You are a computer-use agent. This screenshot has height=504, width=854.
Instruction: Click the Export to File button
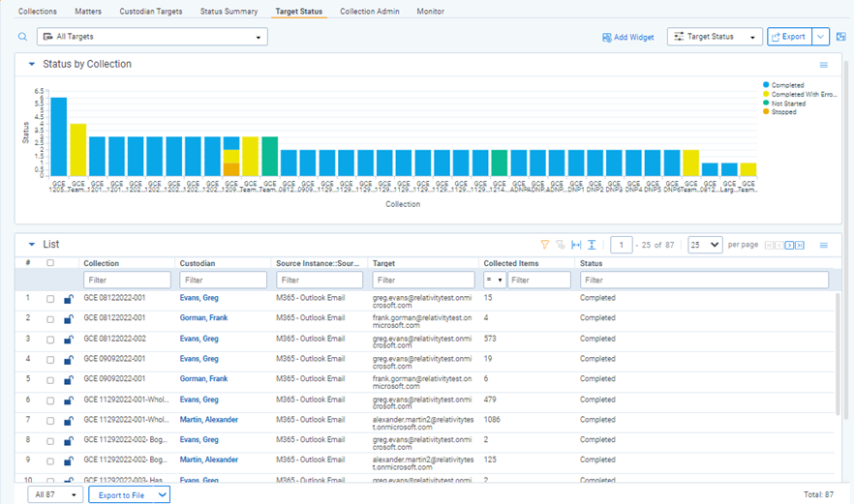[121, 494]
